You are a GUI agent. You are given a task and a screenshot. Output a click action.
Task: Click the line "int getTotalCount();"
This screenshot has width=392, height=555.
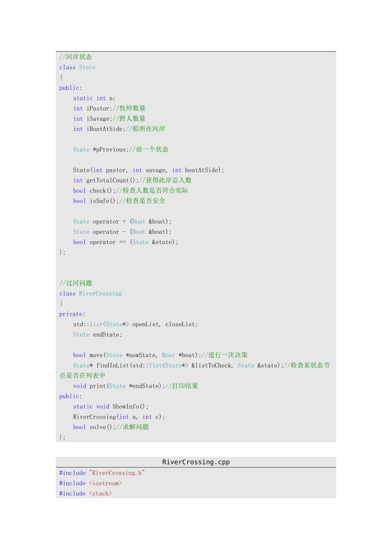[x=106, y=180]
